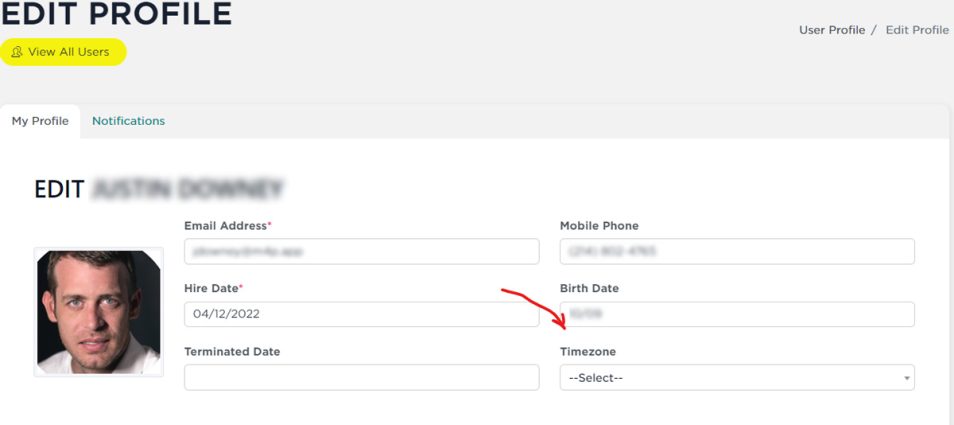The height and width of the screenshot is (425, 954).
Task: Focus the Email Address input field
Action: pyautogui.click(x=361, y=251)
